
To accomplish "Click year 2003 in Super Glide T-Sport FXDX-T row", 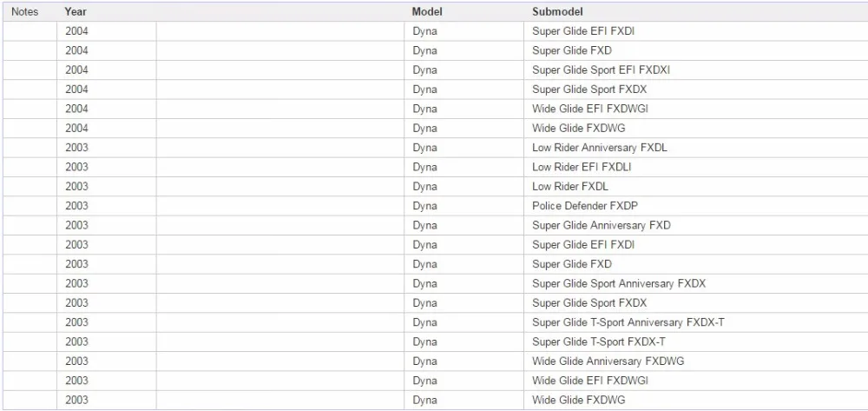I will click(x=76, y=341).
